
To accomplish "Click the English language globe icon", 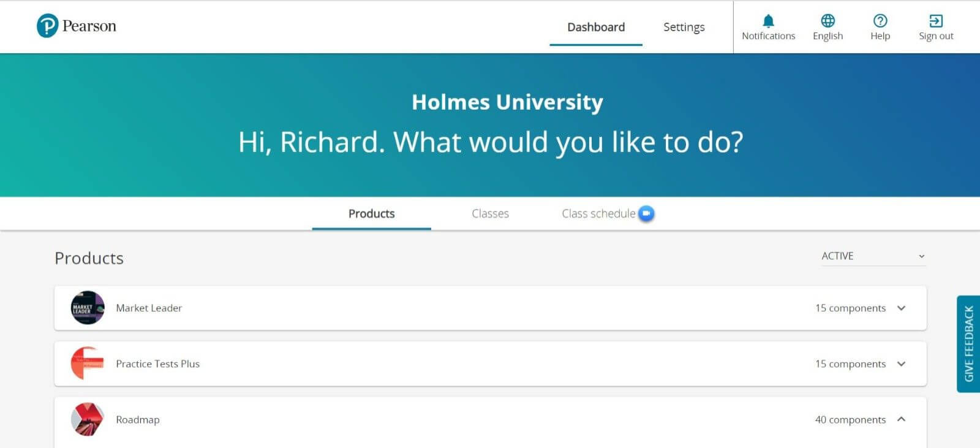I will (x=827, y=21).
